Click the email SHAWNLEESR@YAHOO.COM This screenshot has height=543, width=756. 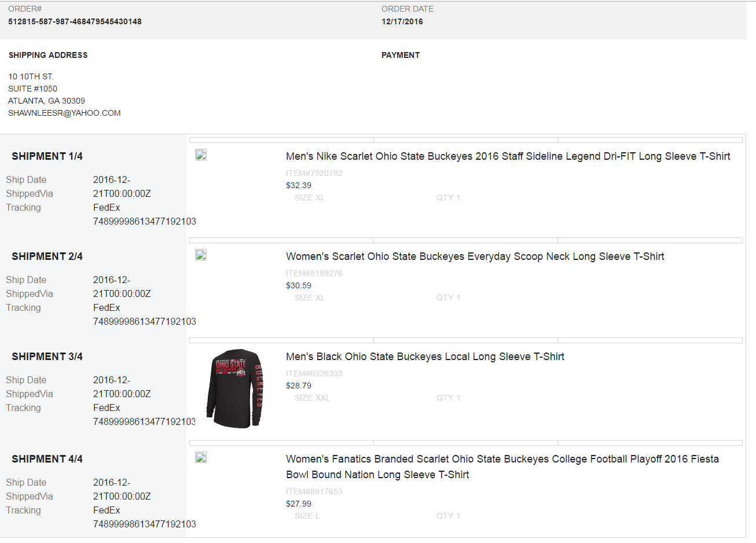click(x=64, y=113)
